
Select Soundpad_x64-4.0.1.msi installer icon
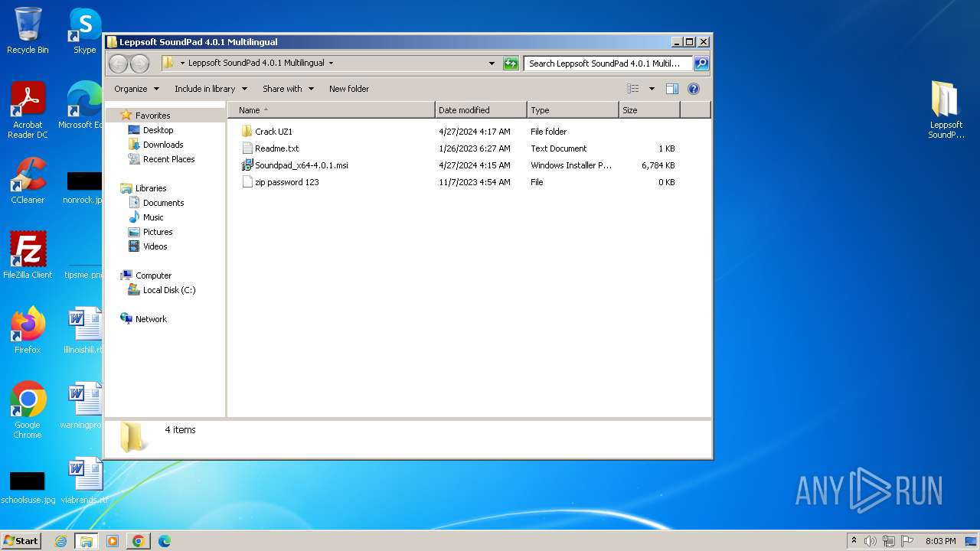(x=247, y=165)
